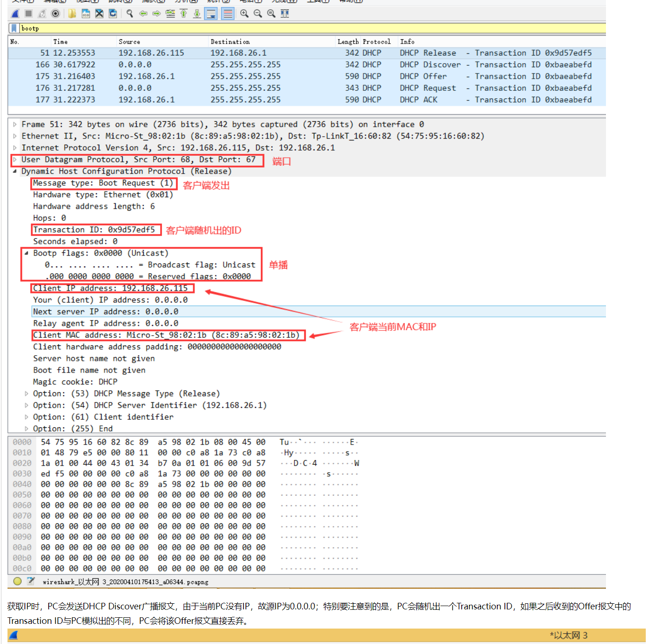657x644 pixels.
Task: Click the pcapng file name in the status bar
Action: click(125, 582)
